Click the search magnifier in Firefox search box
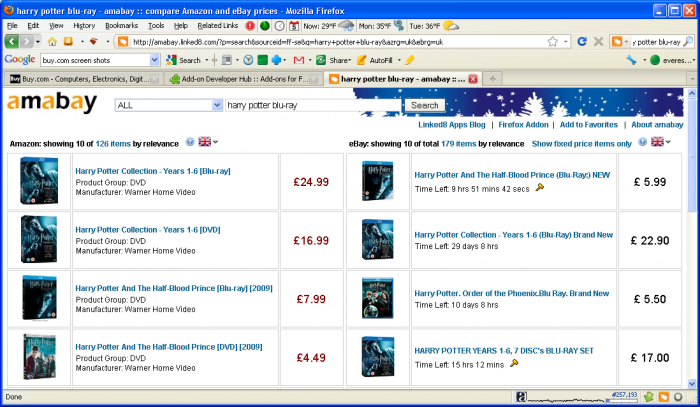 tap(688, 42)
